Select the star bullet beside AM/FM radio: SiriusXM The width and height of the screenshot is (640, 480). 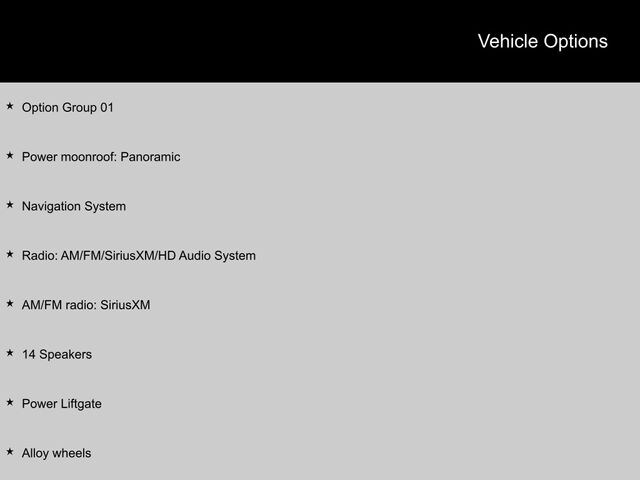pyautogui.click(x=9, y=304)
